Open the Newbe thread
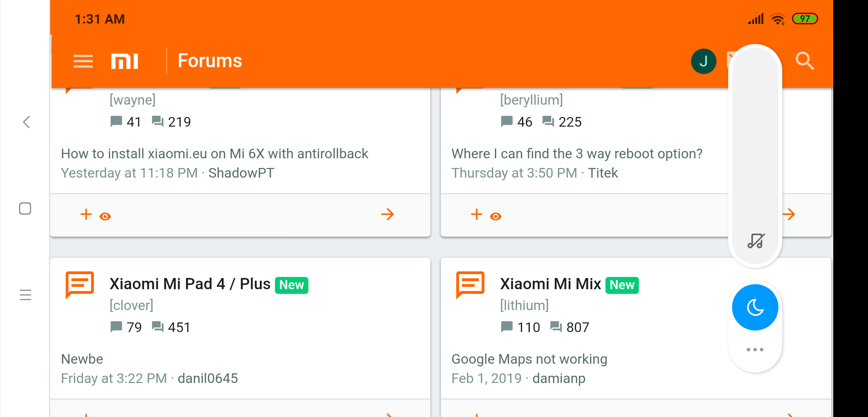Viewport: 868px width, 417px height. [82, 359]
